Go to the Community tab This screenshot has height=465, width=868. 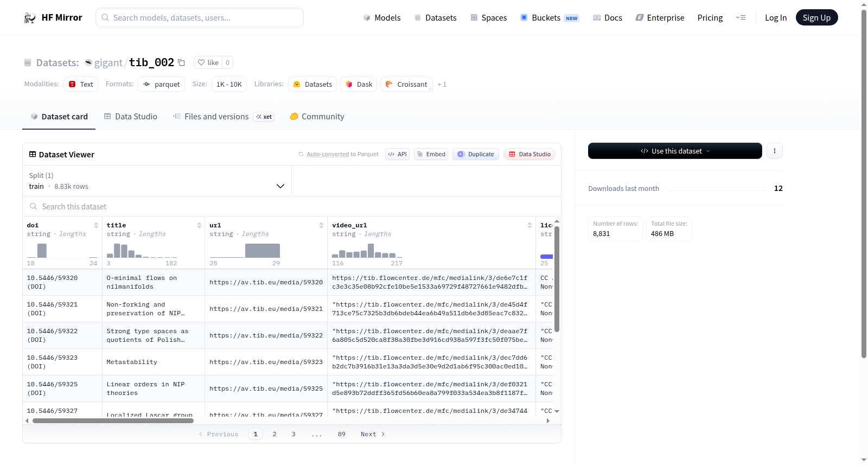(317, 117)
